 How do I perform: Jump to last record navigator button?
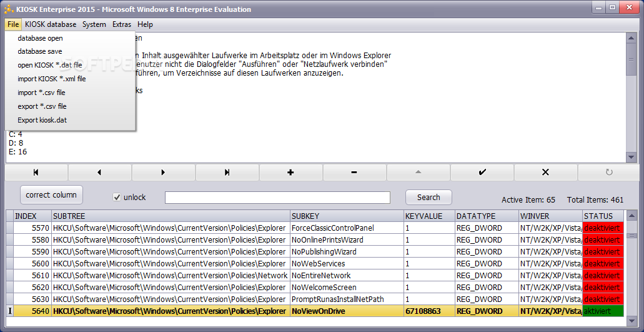pyautogui.click(x=227, y=173)
